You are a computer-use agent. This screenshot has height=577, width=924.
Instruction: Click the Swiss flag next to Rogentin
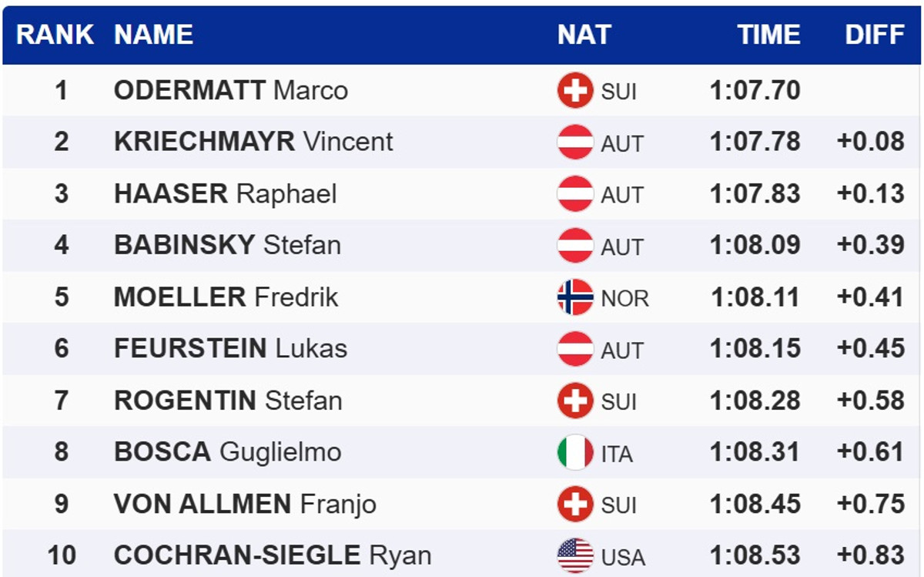coord(575,401)
